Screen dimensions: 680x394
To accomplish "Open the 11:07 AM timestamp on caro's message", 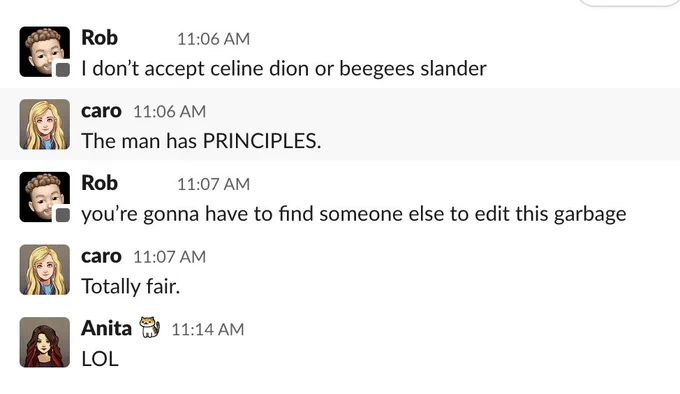I will pos(170,257).
